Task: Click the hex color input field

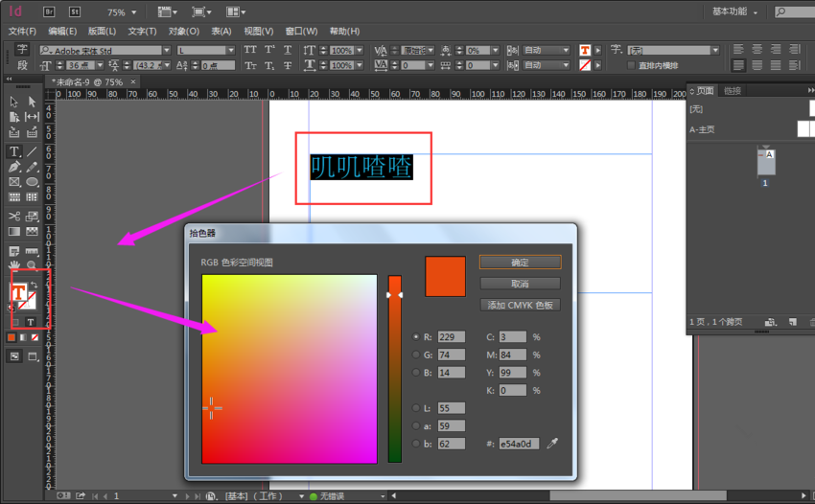Action: point(518,444)
